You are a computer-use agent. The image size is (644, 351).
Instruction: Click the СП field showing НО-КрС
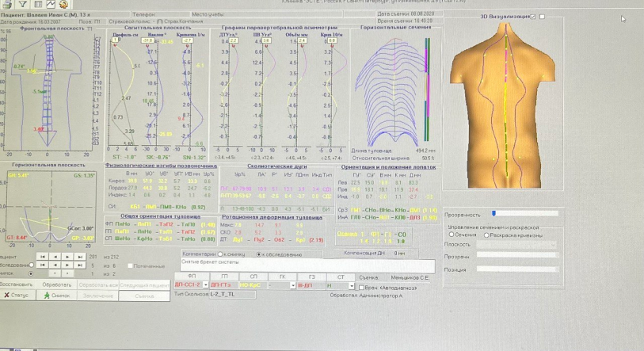click(x=253, y=284)
